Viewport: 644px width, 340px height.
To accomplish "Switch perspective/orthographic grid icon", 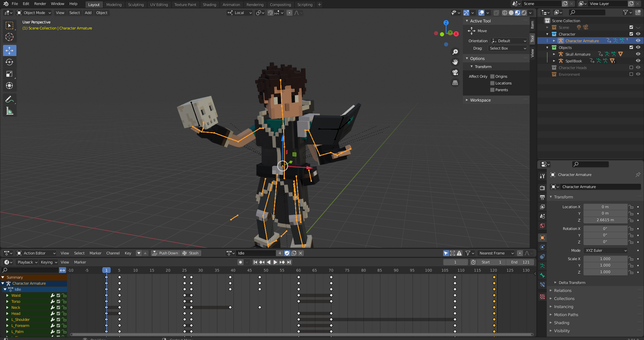I will pos(455,82).
